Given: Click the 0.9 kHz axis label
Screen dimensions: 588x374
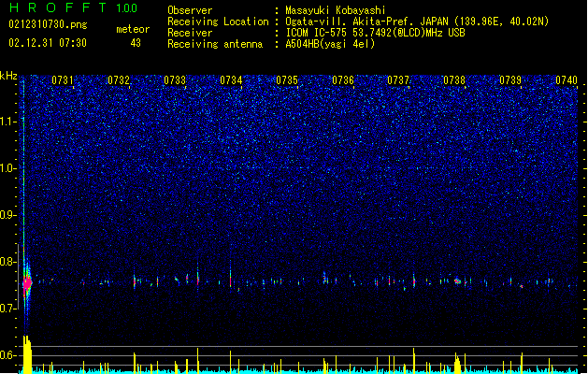Looking at the screenshot, I should [x=7, y=215].
